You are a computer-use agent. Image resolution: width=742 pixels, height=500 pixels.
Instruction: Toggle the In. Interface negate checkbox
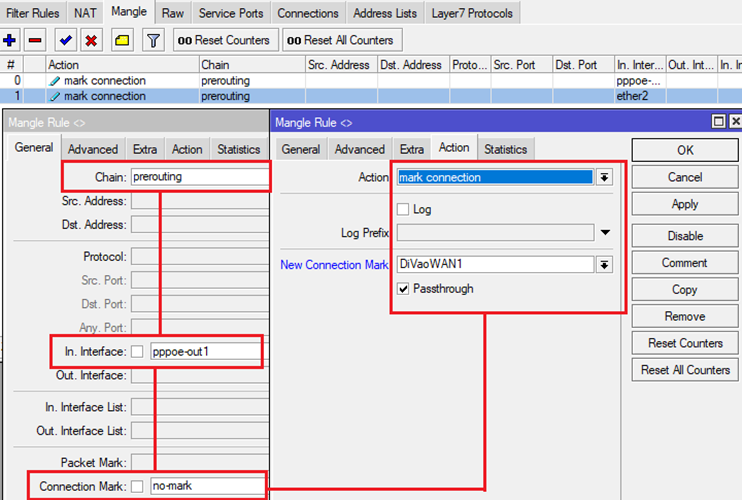[138, 352]
